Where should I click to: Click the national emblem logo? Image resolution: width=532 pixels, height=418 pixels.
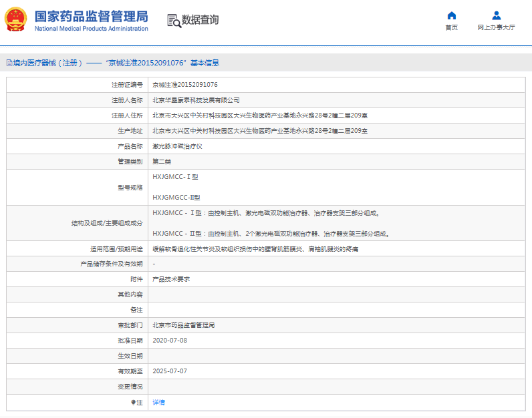(16, 20)
